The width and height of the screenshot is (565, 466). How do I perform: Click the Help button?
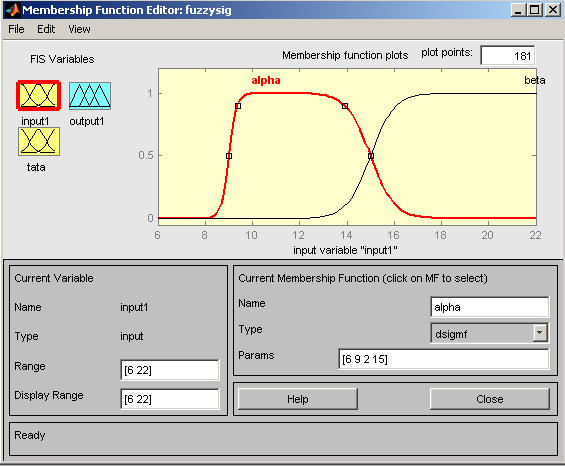pos(298,399)
